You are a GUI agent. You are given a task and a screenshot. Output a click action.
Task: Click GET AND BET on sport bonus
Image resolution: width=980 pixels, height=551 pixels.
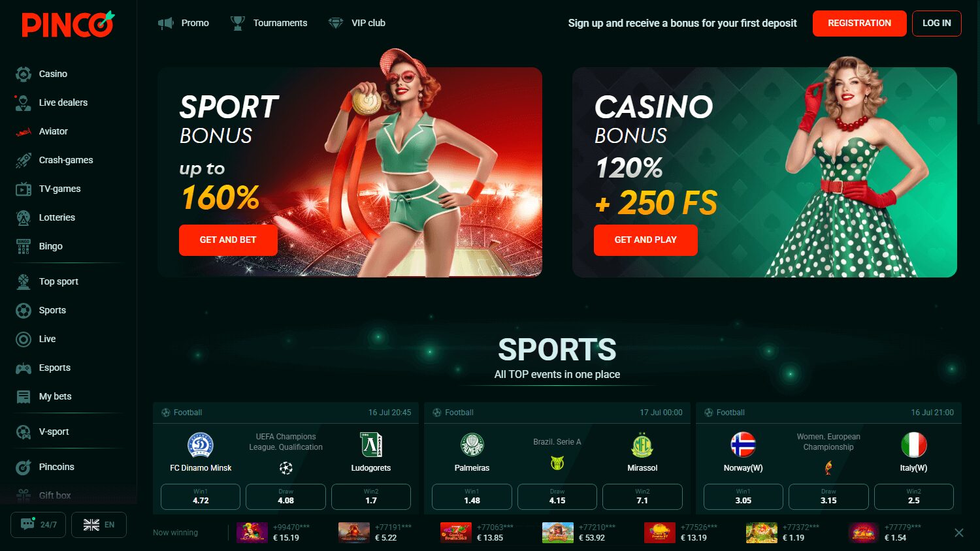pos(228,240)
